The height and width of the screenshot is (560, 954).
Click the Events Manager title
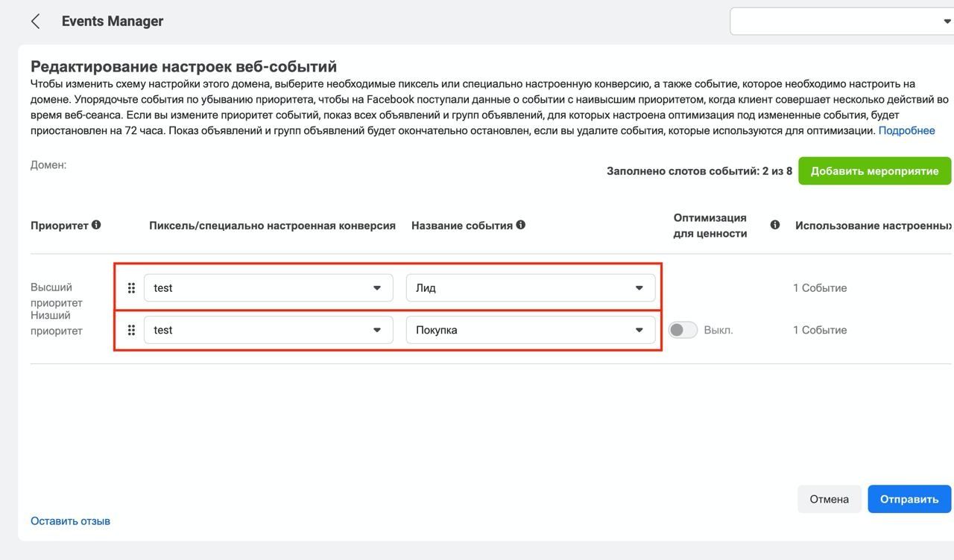click(x=113, y=22)
